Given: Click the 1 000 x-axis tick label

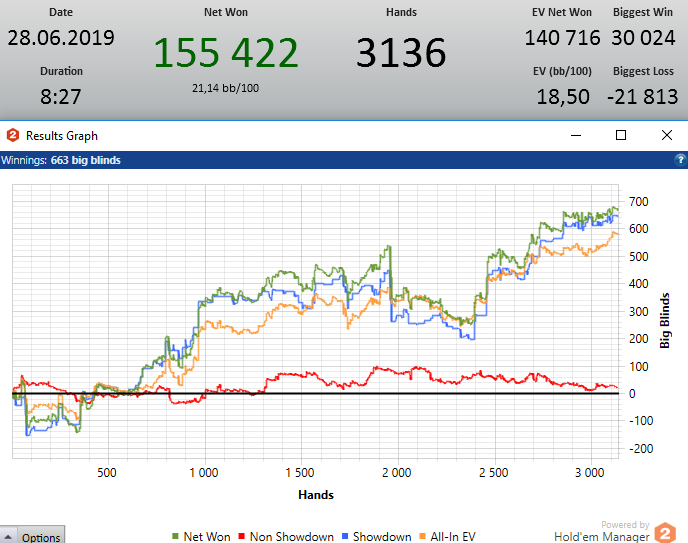Looking at the screenshot, I should pyautogui.click(x=204, y=473).
